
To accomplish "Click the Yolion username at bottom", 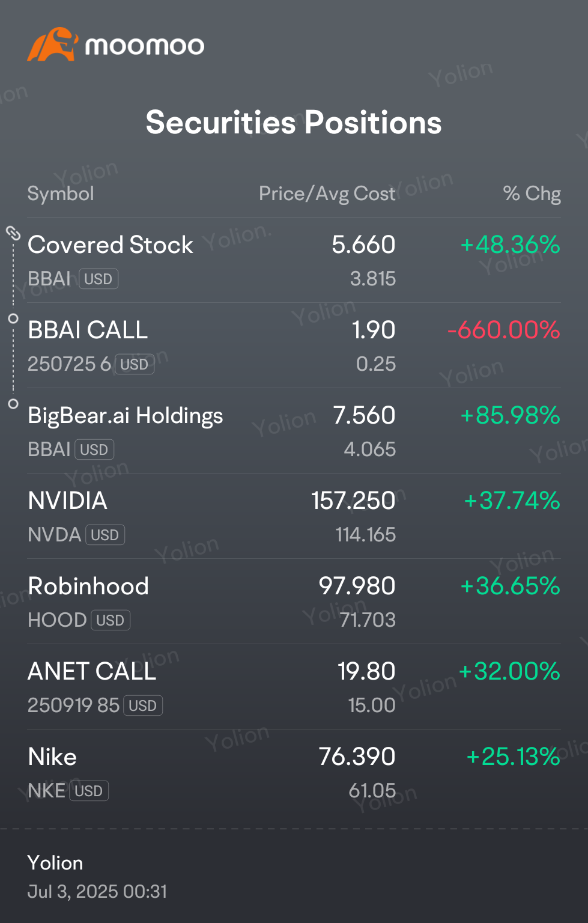I will point(55,863).
